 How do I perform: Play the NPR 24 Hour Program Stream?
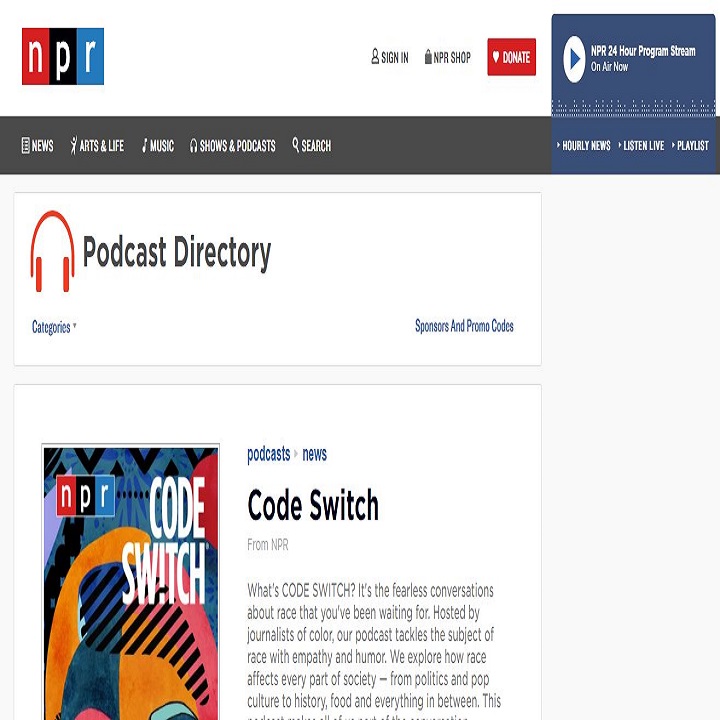click(574, 59)
